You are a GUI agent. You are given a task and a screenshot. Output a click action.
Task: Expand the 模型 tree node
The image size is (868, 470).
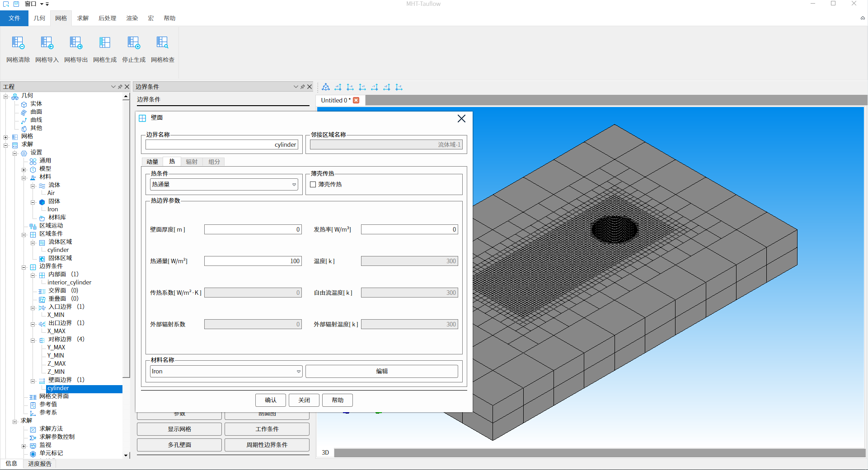[24, 170]
